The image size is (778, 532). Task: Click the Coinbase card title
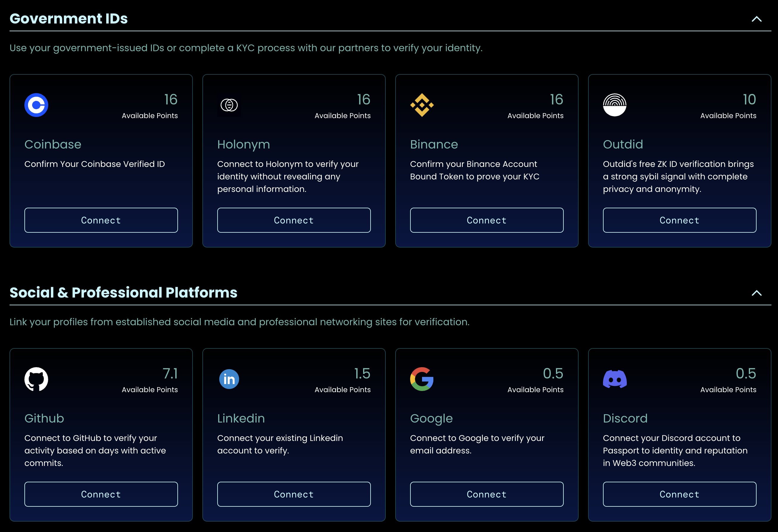coord(53,144)
